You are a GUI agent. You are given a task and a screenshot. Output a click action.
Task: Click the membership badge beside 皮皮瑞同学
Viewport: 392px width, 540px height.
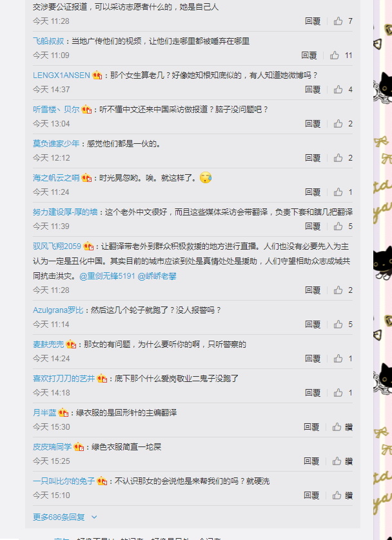(79, 446)
